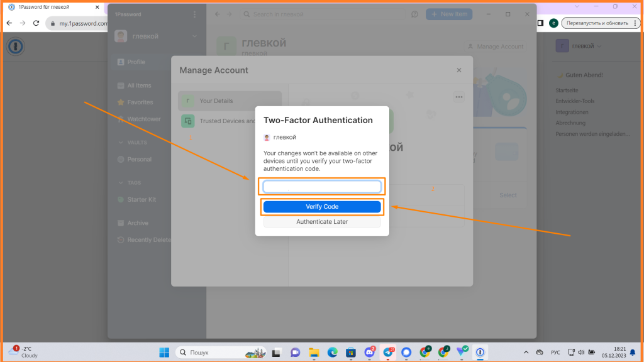Open 1Password from the taskbar
This screenshot has height=362, width=644.
(x=480, y=353)
